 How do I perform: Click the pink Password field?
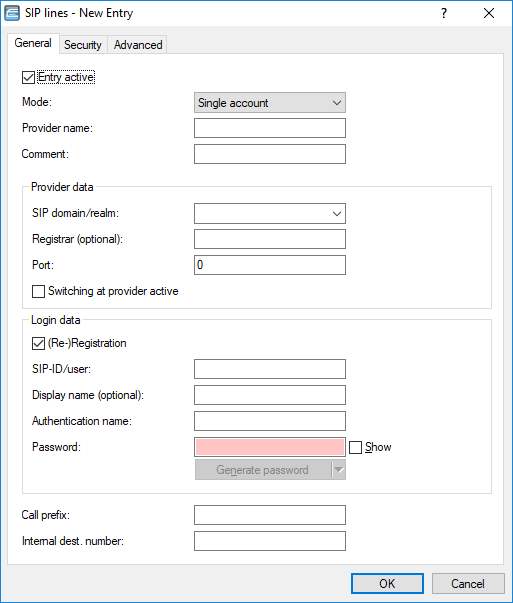pos(270,447)
